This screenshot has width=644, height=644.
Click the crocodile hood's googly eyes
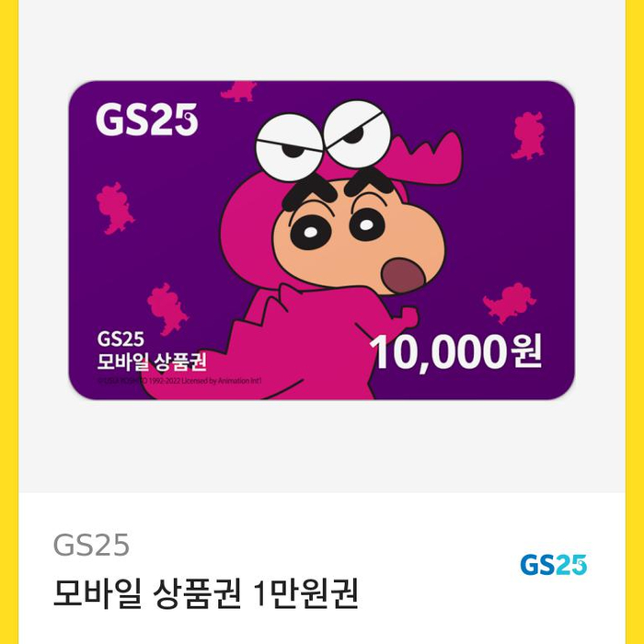point(323,140)
